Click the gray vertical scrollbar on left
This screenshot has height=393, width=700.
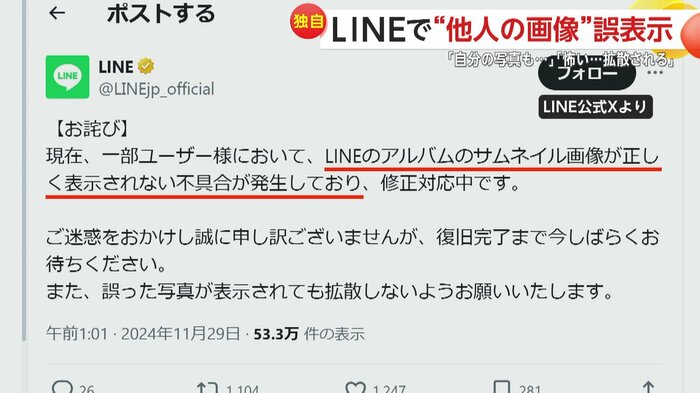(24, 170)
